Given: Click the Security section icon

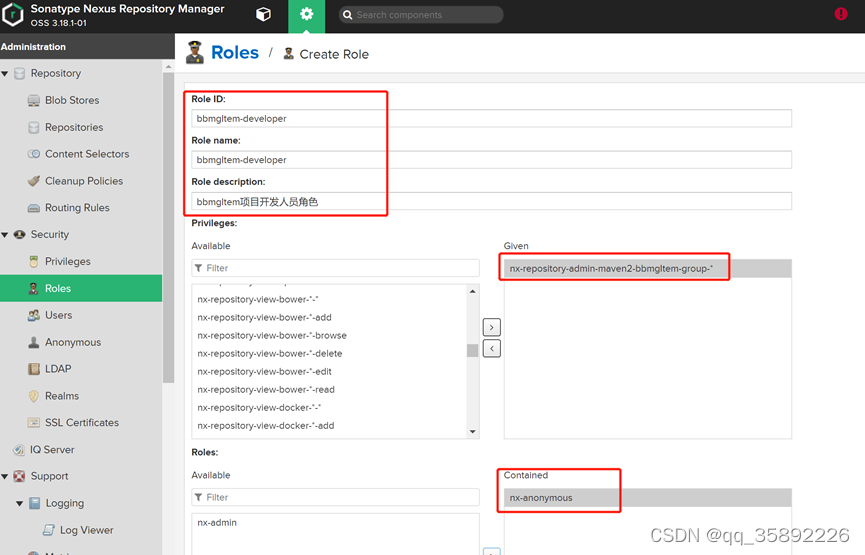Looking at the screenshot, I should [20, 234].
